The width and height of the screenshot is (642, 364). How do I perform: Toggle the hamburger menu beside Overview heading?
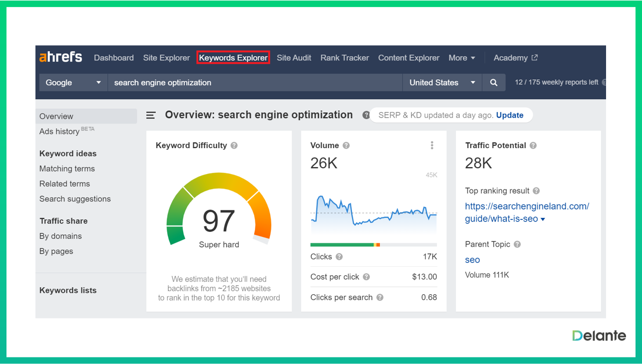(x=151, y=115)
